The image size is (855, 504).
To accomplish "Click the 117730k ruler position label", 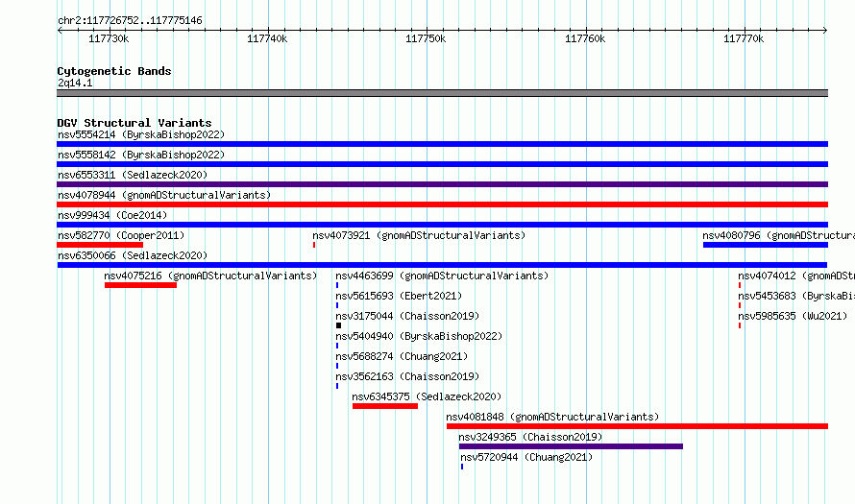I will [x=109, y=38].
